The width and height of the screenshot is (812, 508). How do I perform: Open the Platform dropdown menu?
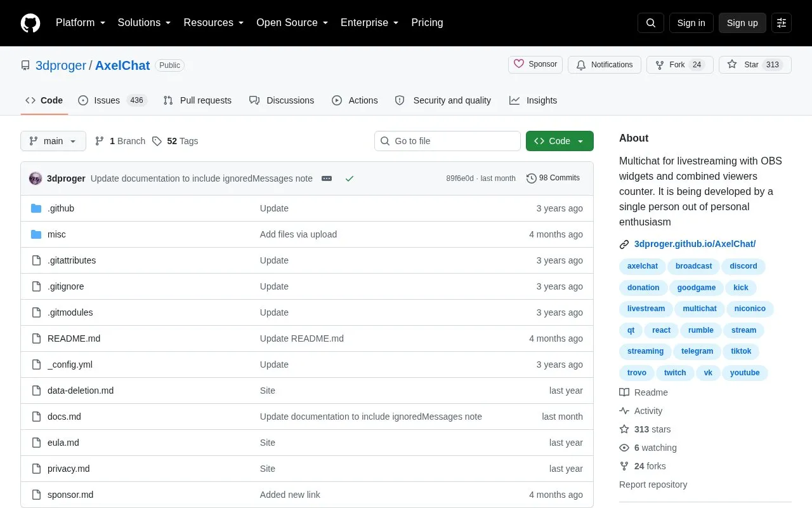tap(81, 23)
